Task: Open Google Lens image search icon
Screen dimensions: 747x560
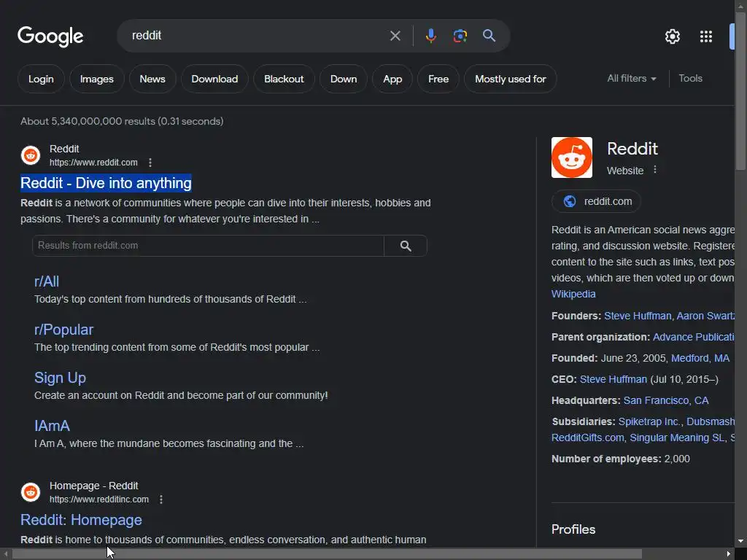Action: [460, 36]
